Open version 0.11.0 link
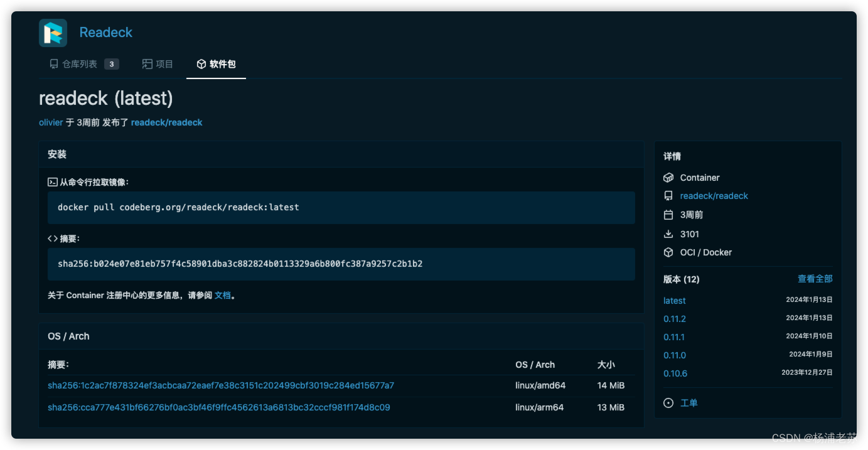Image resolution: width=868 pixels, height=450 pixels. pyautogui.click(x=675, y=355)
